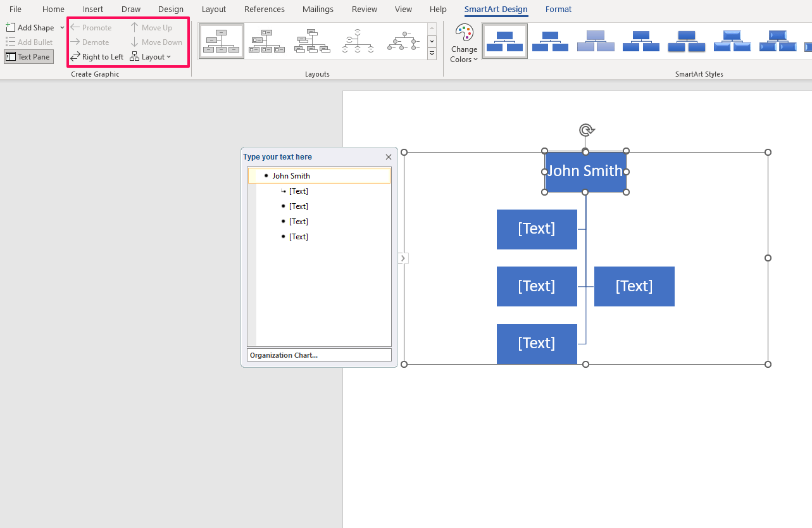Choose the fifth layout with horizontal circles
Viewport: 812px width, 528px height.
click(403, 41)
